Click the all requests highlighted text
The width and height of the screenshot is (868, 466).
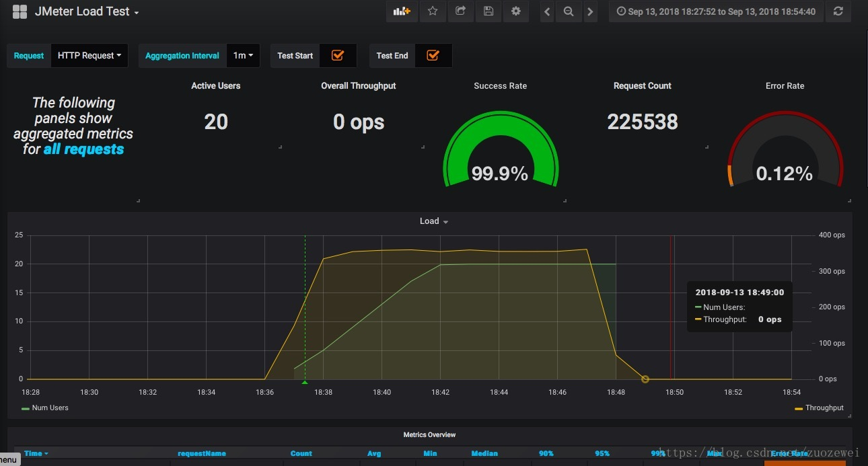click(x=83, y=149)
